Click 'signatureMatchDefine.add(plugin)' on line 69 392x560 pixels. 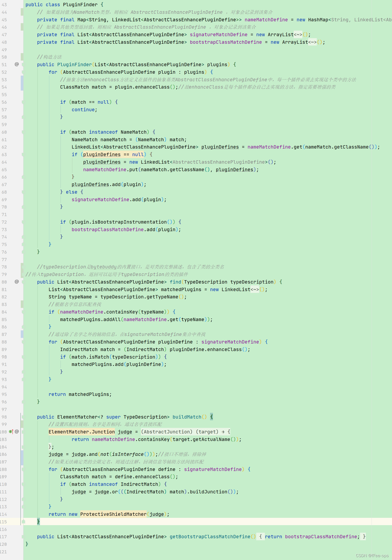pyautogui.click(x=118, y=200)
